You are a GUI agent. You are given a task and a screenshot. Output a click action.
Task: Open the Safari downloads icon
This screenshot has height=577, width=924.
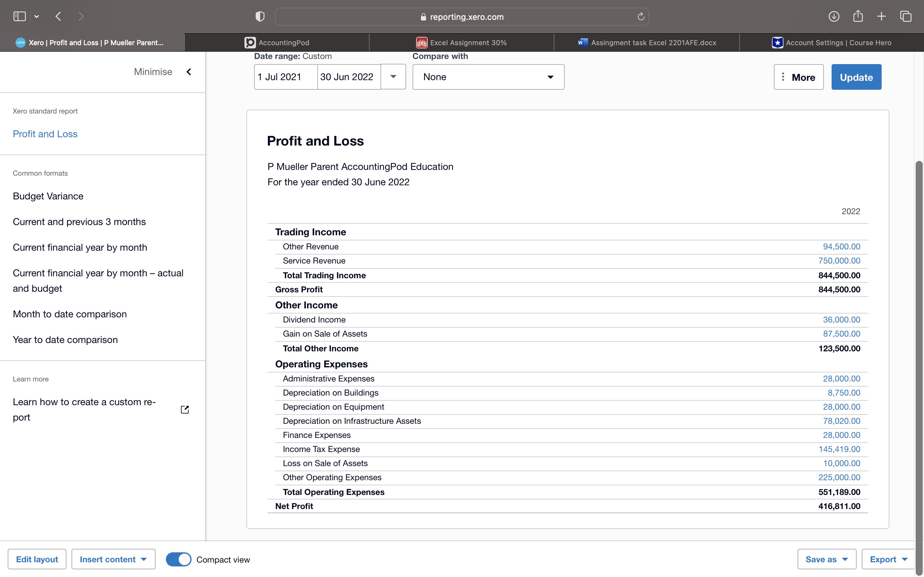pos(834,16)
